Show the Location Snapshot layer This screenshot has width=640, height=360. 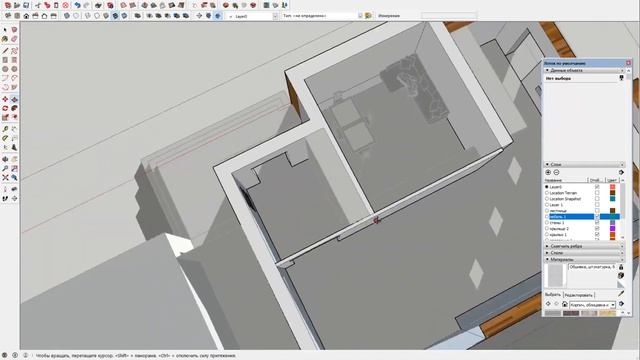[597, 199]
